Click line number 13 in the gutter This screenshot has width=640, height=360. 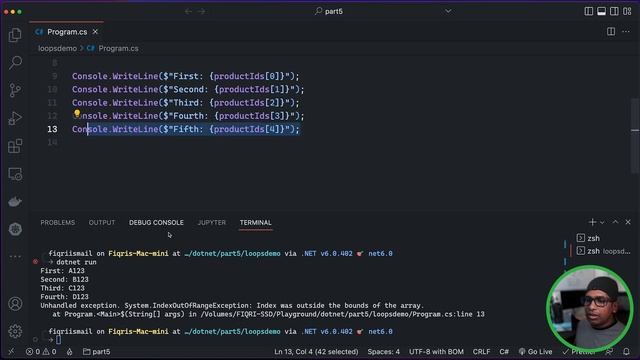click(x=52, y=129)
